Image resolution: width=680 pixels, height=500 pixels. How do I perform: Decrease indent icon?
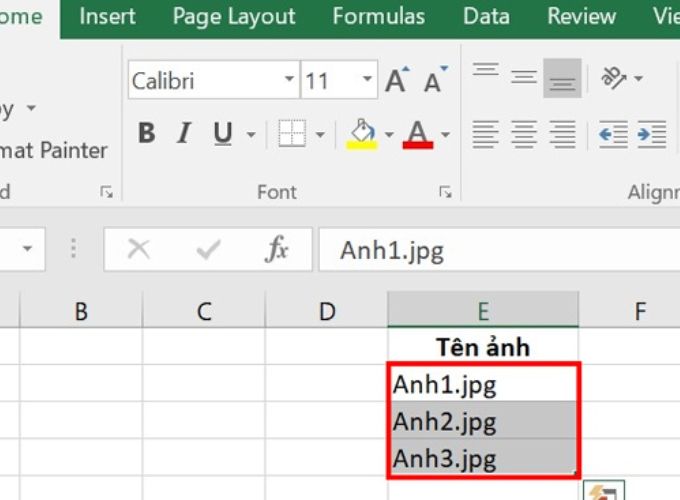click(613, 134)
